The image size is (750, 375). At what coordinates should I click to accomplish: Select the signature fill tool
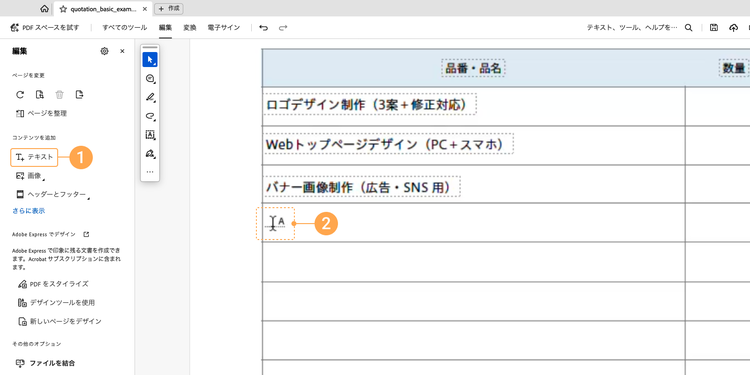pos(150,153)
